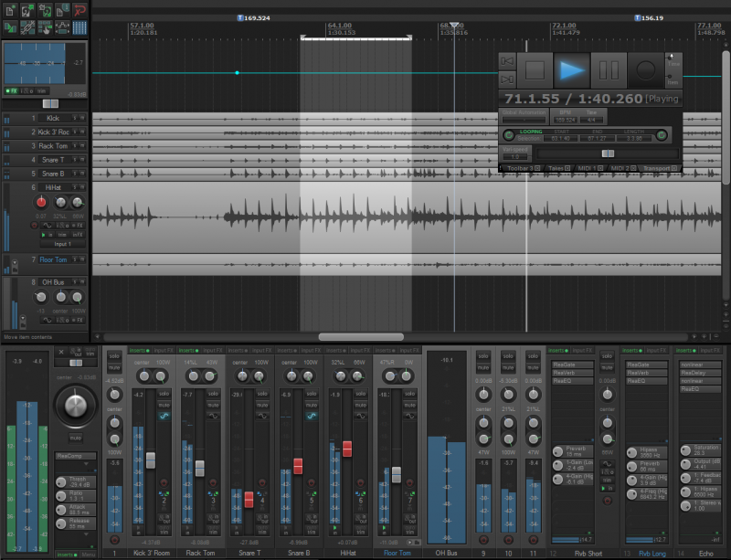Open the HiHat Input 1 dropdown
731x560 pixels.
point(62,244)
